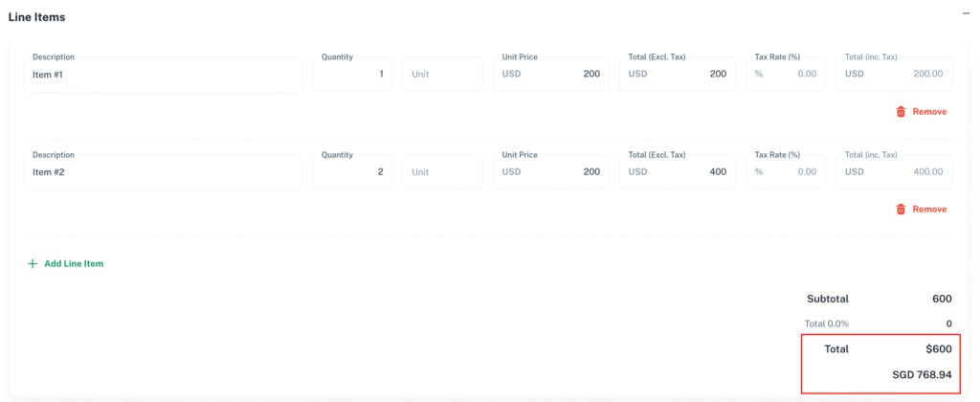Click the Add Line Item link
980x402 pixels.
click(x=66, y=264)
